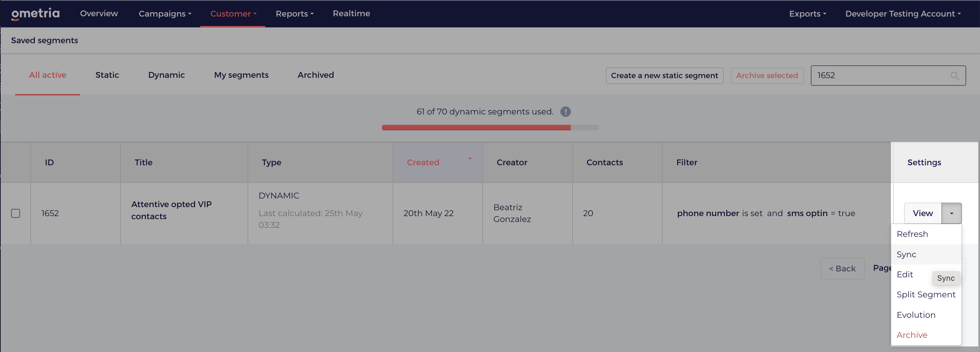The image size is (980, 352).
Task: Switch to the Static tab
Action: [107, 75]
